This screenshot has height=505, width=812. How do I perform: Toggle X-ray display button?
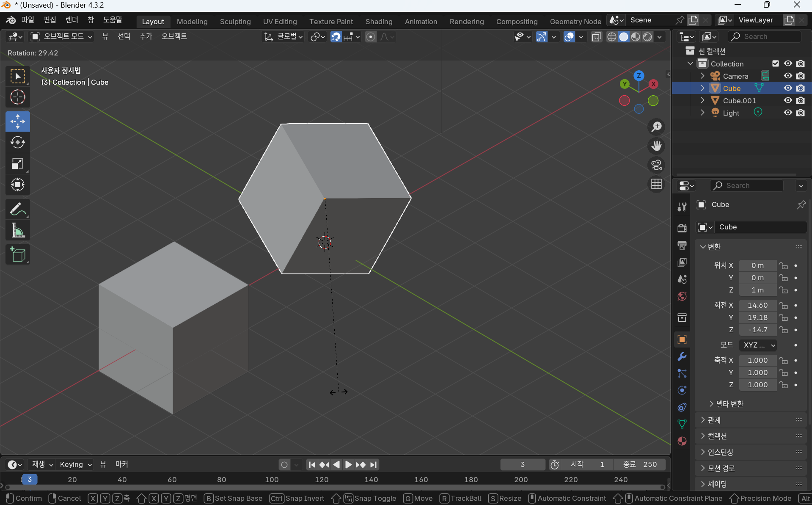[596, 37]
